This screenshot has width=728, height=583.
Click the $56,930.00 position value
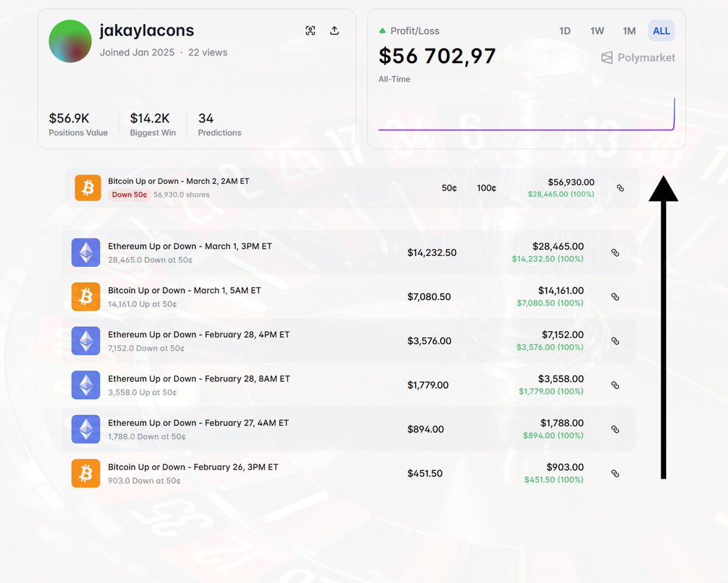coord(571,182)
